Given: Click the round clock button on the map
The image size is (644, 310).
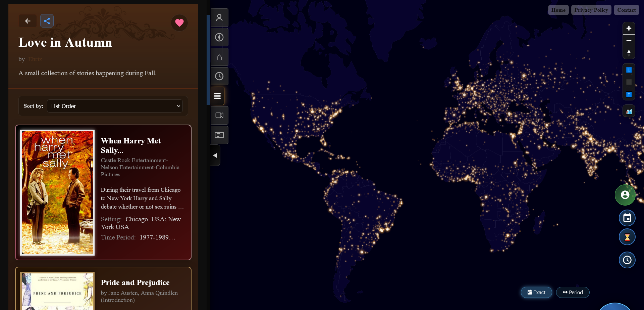Looking at the screenshot, I should click(x=627, y=260).
